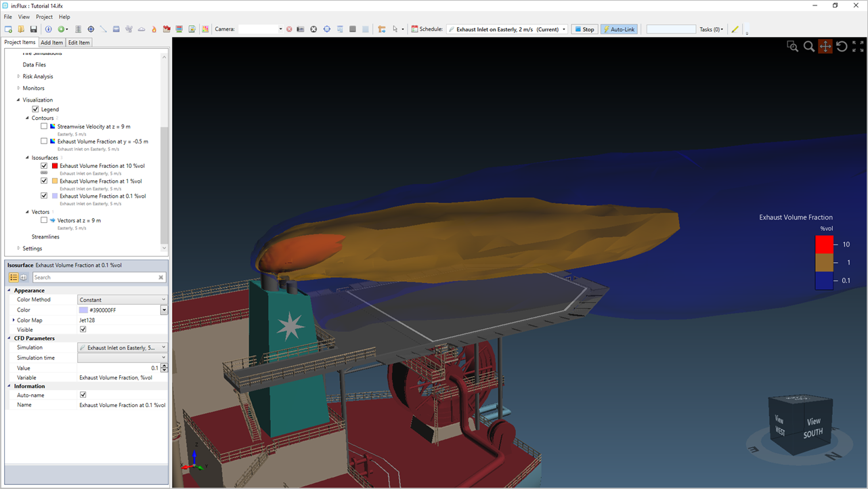Enable Exhaust Volume Fraction at y = -0.5 m contour
The height and width of the screenshot is (489, 868).
pyautogui.click(x=44, y=142)
